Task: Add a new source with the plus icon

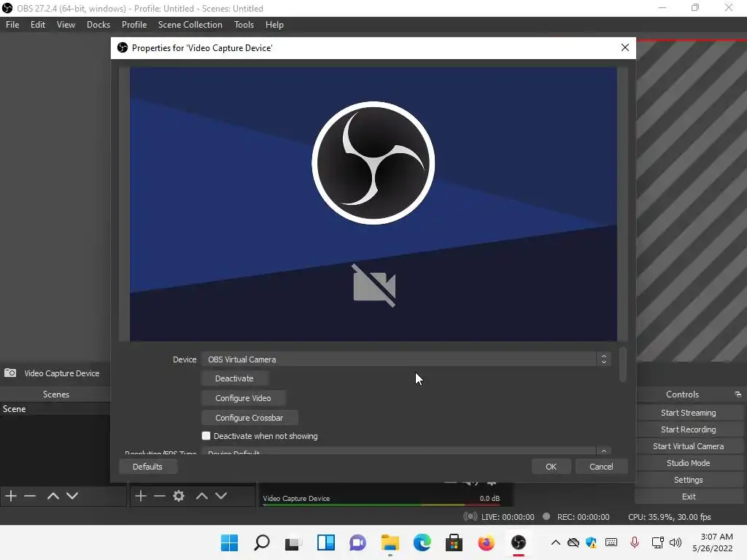Action: pos(141,496)
